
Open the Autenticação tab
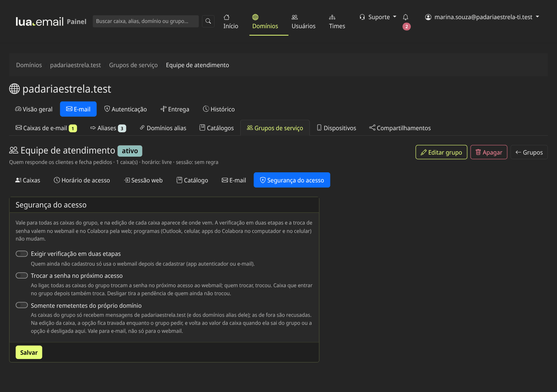tap(126, 109)
